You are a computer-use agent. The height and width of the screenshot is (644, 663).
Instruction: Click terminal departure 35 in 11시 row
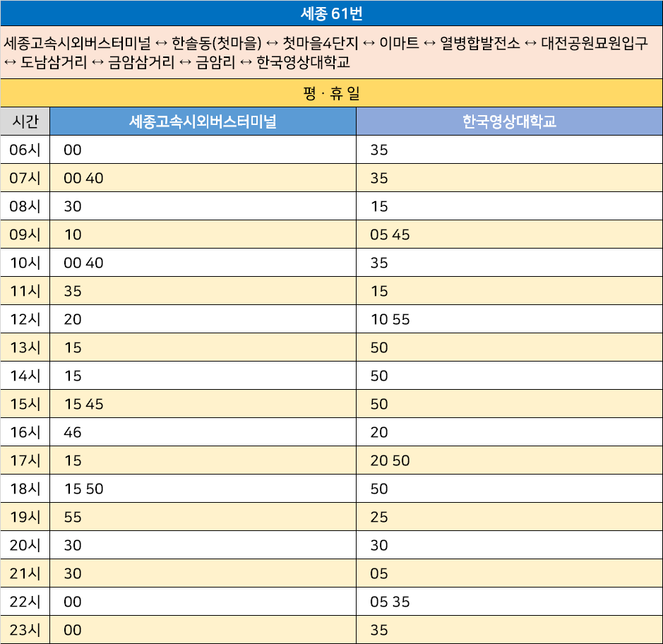(72, 291)
